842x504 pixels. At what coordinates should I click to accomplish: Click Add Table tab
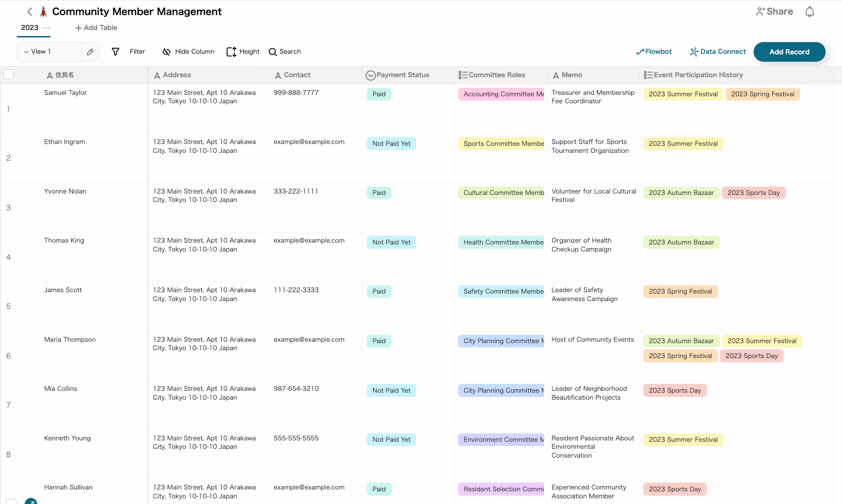point(96,28)
